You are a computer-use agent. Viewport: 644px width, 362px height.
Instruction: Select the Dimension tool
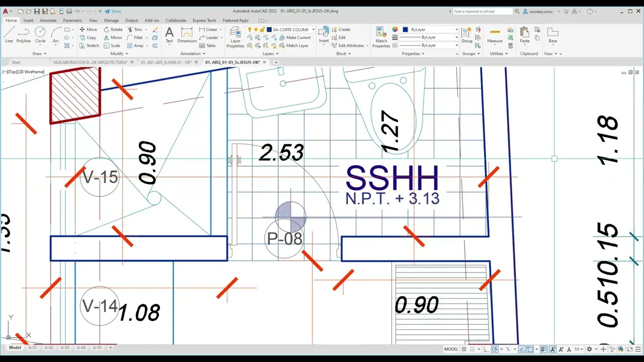click(187, 35)
